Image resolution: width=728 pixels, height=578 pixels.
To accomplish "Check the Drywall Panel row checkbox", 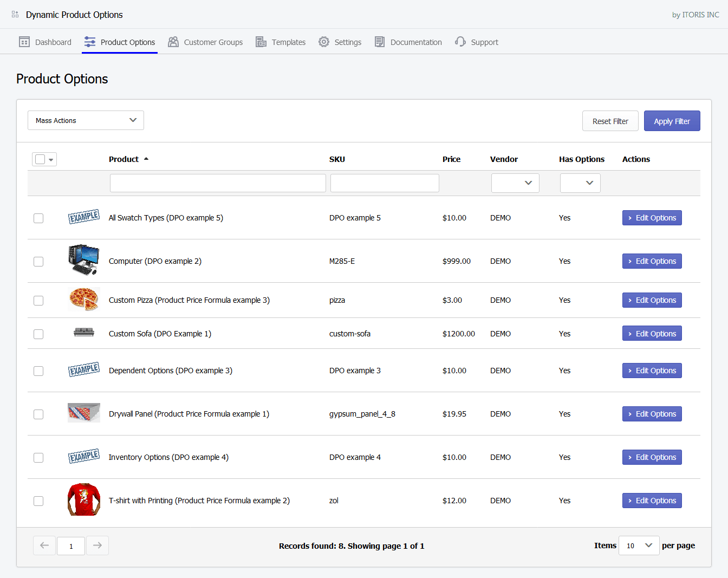I will [x=38, y=414].
